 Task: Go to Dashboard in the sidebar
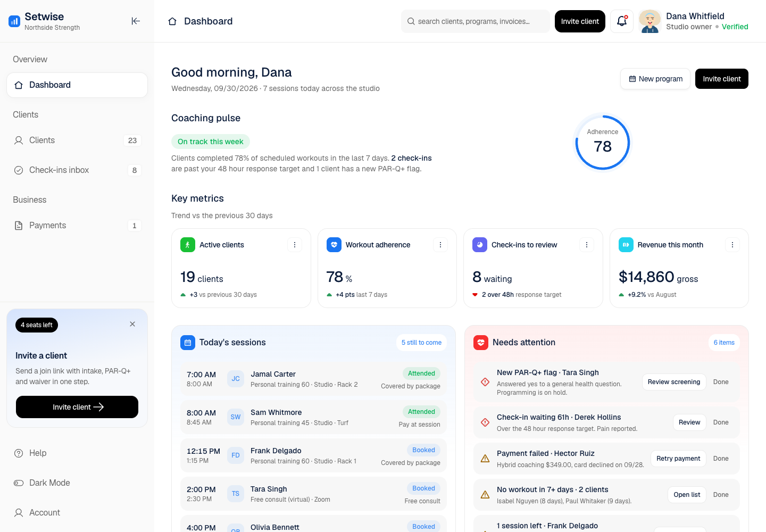click(77, 85)
